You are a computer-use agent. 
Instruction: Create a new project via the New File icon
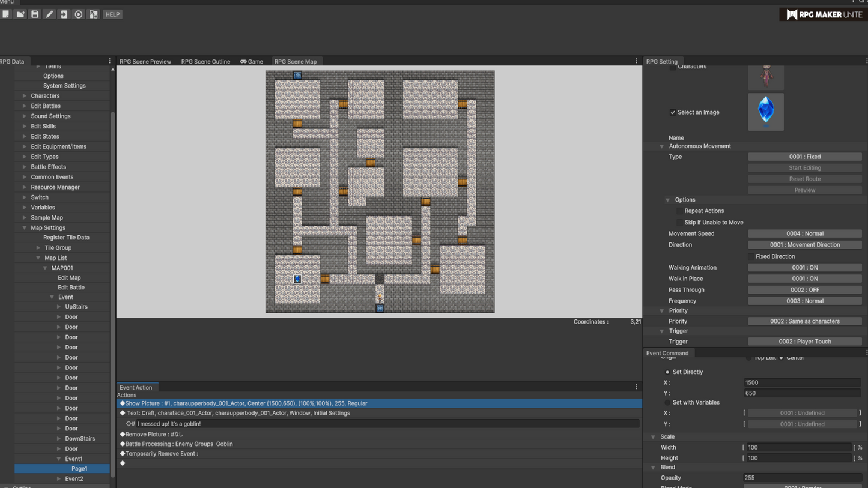(6, 14)
